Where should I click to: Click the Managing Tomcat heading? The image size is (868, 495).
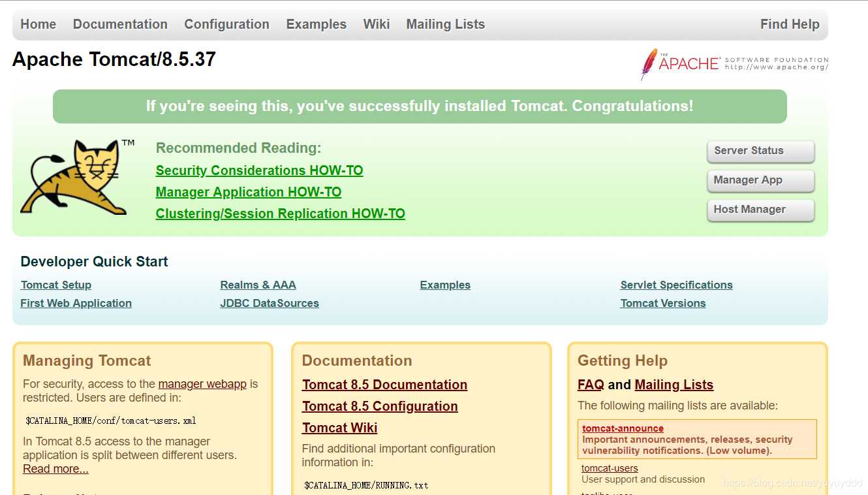tap(87, 360)
